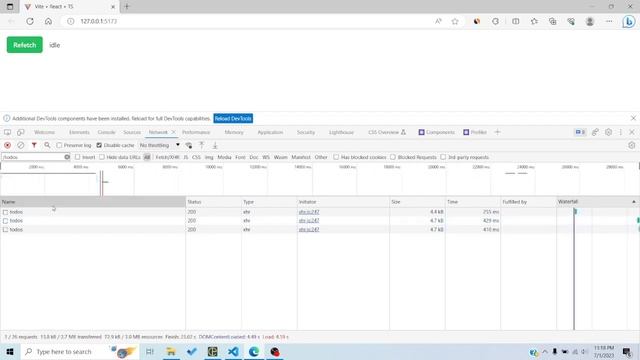The height and width of the screenshot is (360, 640).
Task: Toggle the network filter funnel icon
Action: (x=34, y=145)
